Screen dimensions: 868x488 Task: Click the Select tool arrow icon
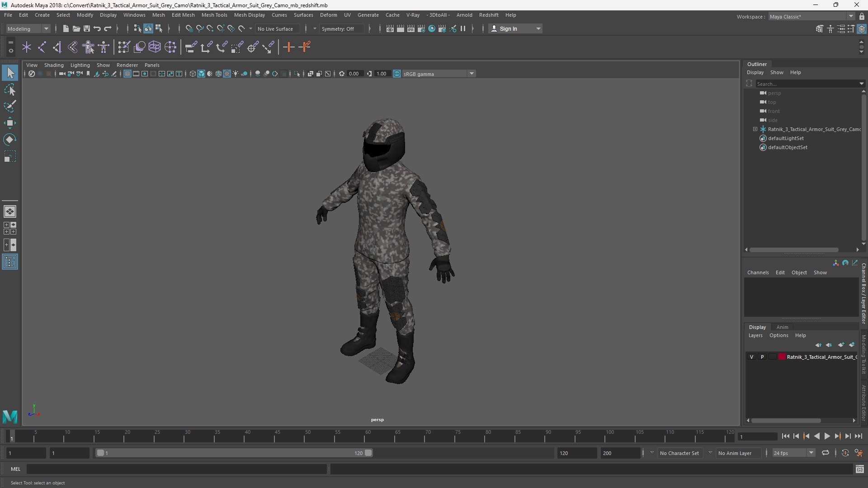[10, 73]
